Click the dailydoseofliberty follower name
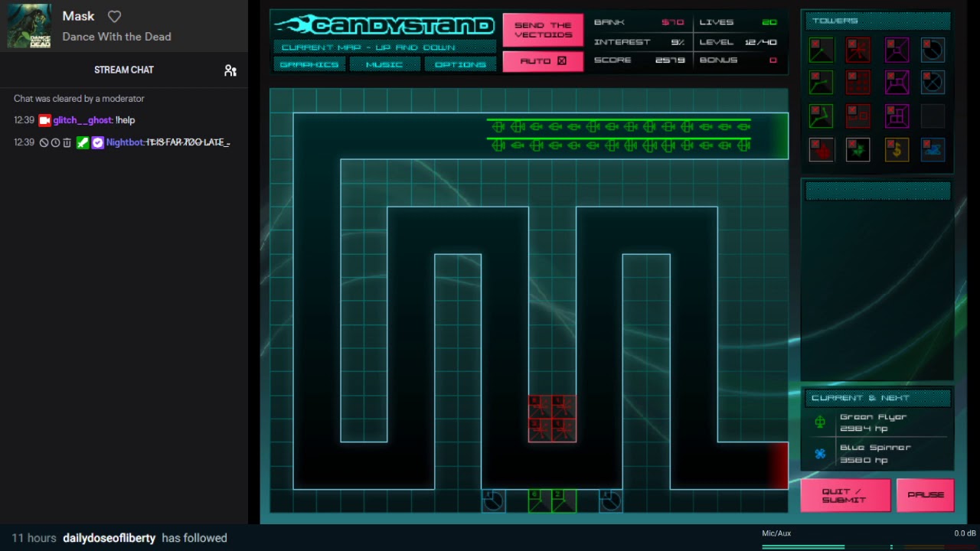The width and height of the screenshot is (980, 551). click(x=109, y=538)
